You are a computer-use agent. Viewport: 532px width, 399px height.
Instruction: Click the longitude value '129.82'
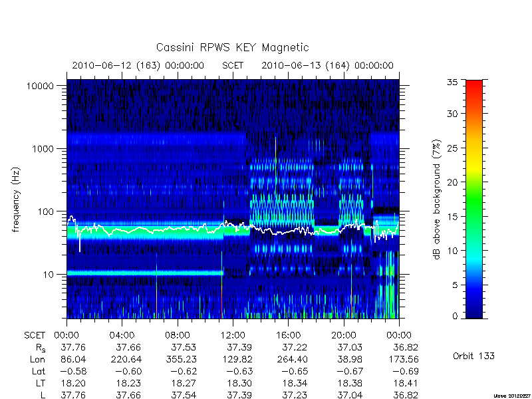237,359
